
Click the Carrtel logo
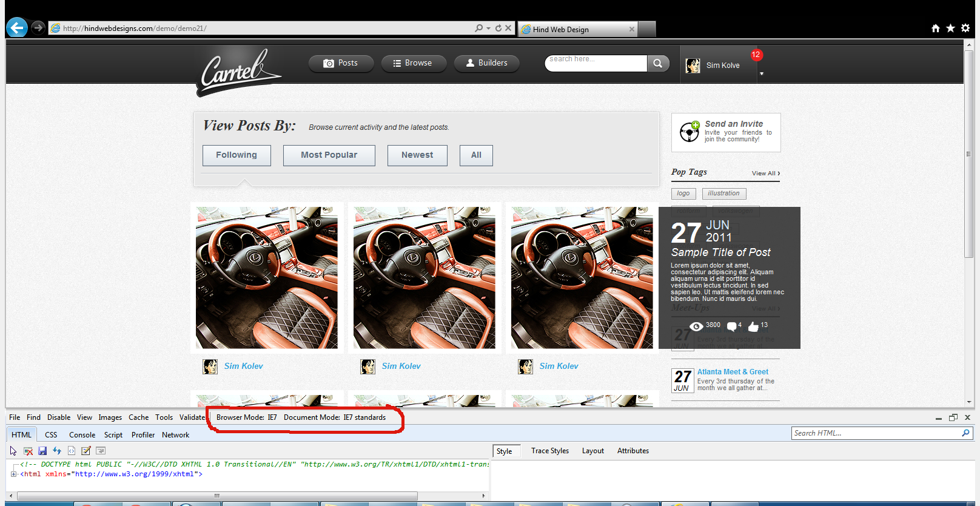click(x=240, y=72)
